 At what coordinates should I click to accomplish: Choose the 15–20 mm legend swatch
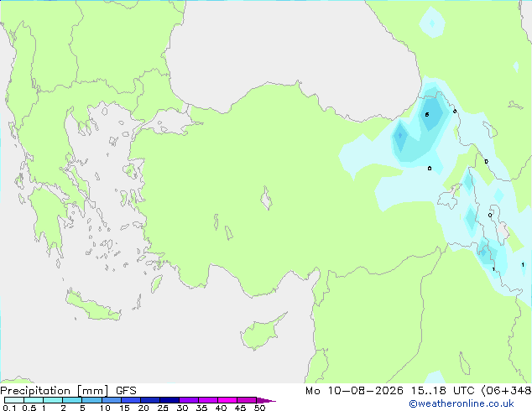[x=130, y=400]
